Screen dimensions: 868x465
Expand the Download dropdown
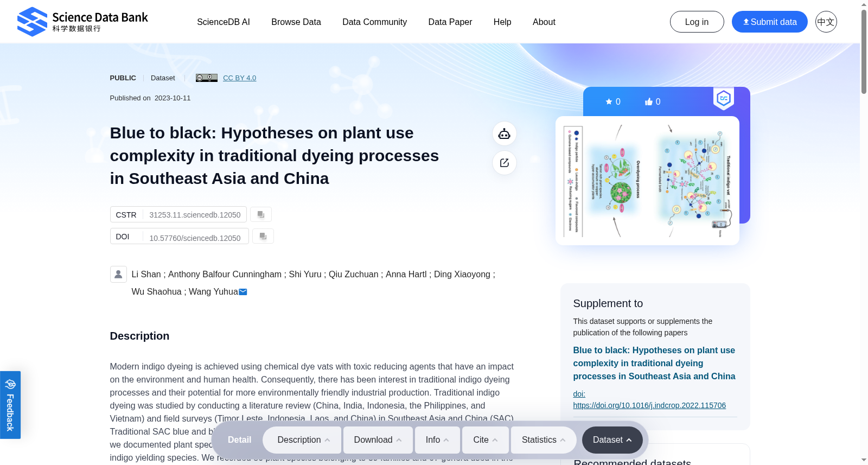click(x=378, y=439)
